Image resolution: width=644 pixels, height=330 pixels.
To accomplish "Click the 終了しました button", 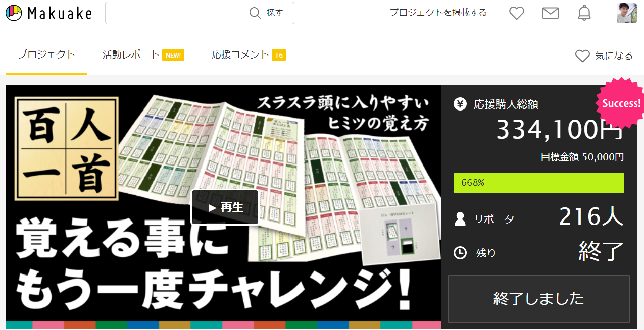I will click(538, 298).
